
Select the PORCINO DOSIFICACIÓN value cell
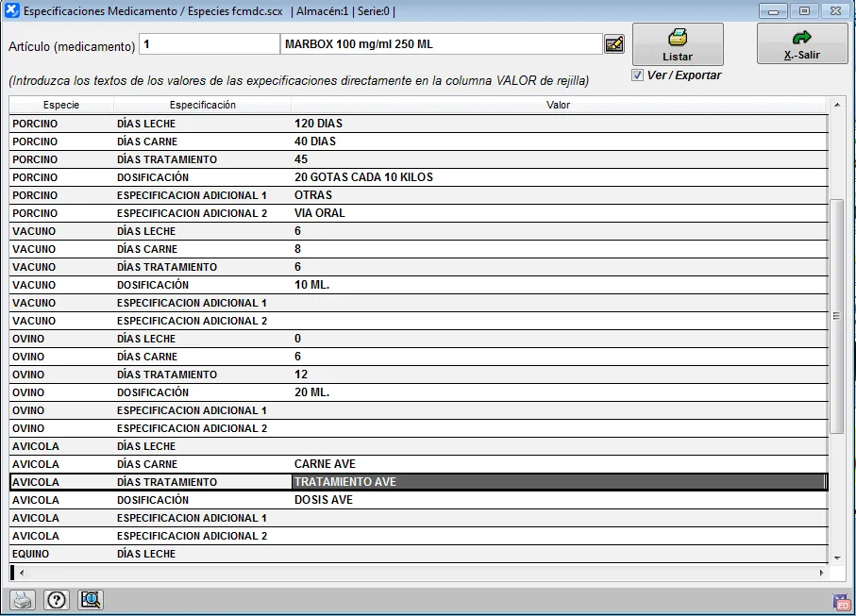coord(559,177)
